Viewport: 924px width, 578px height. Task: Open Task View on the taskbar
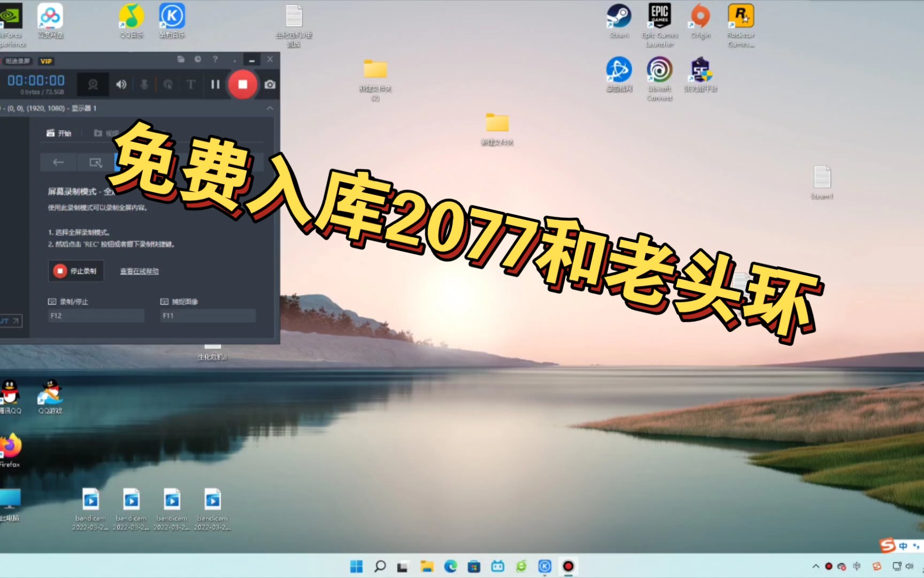tap(403, 566)
